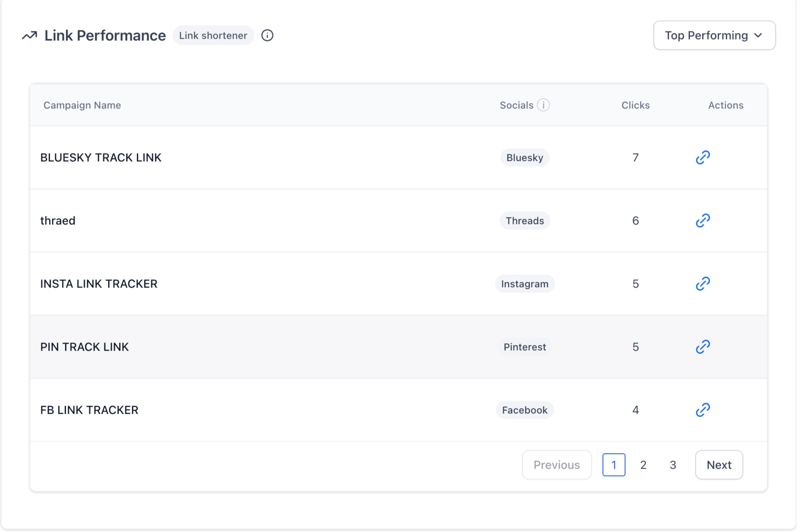Open the Top Performing sort dropdown
Viewport: 802px width, 532px height.
coord(714,35)
